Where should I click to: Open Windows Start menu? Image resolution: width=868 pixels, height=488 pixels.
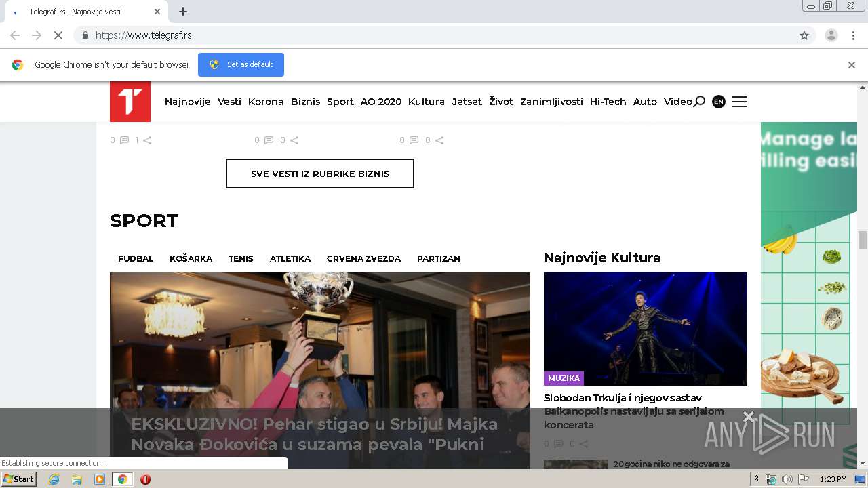point(19,479)
